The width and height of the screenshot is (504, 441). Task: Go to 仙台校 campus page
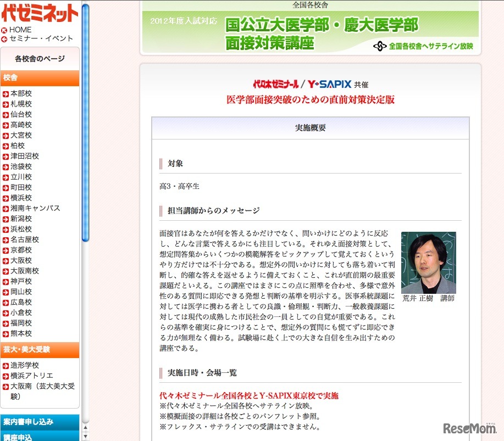pos(21,114)
